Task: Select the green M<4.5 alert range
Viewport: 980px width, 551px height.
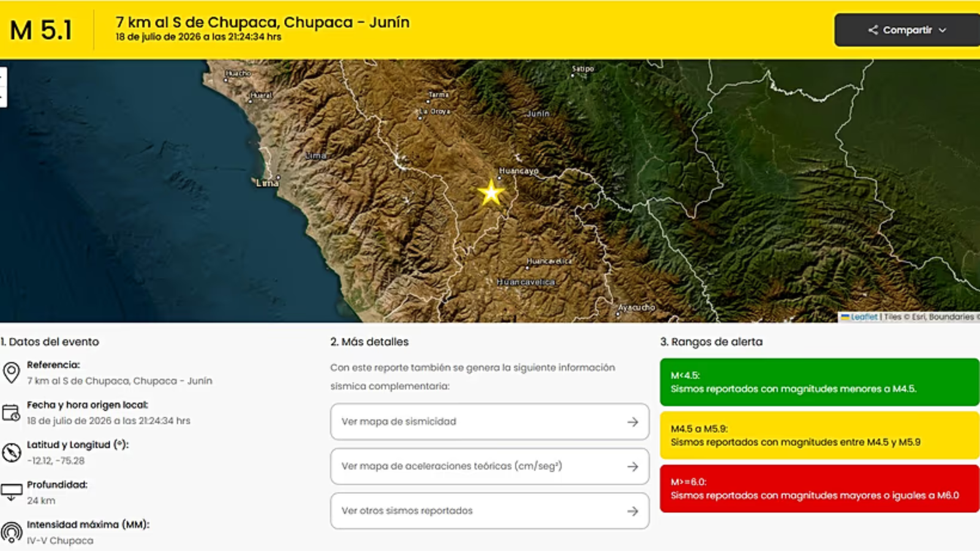Action: click(x=820, y=382)
